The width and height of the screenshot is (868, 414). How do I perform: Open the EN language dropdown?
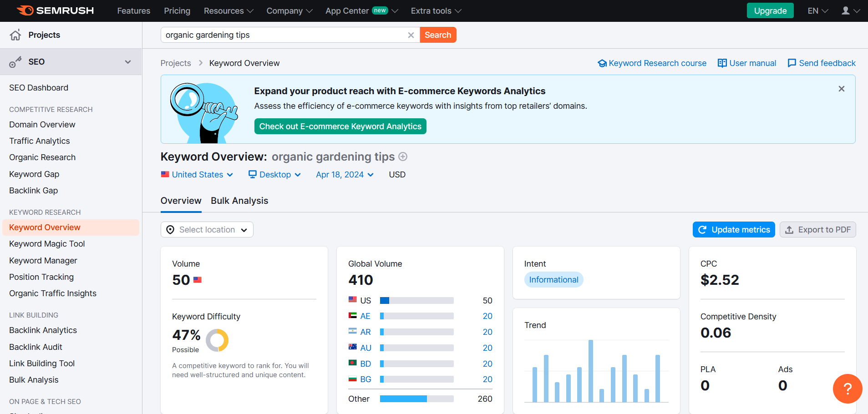click(x=818, y=10)
